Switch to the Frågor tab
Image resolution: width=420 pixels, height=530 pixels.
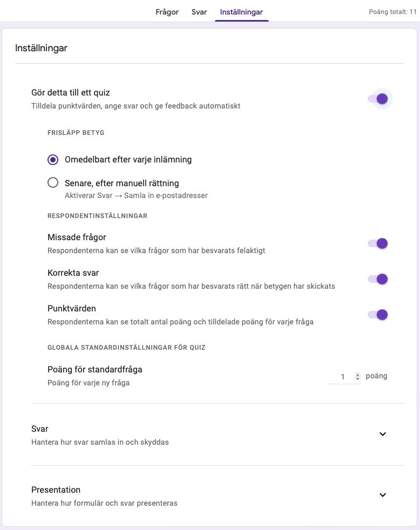pos(167,12)
